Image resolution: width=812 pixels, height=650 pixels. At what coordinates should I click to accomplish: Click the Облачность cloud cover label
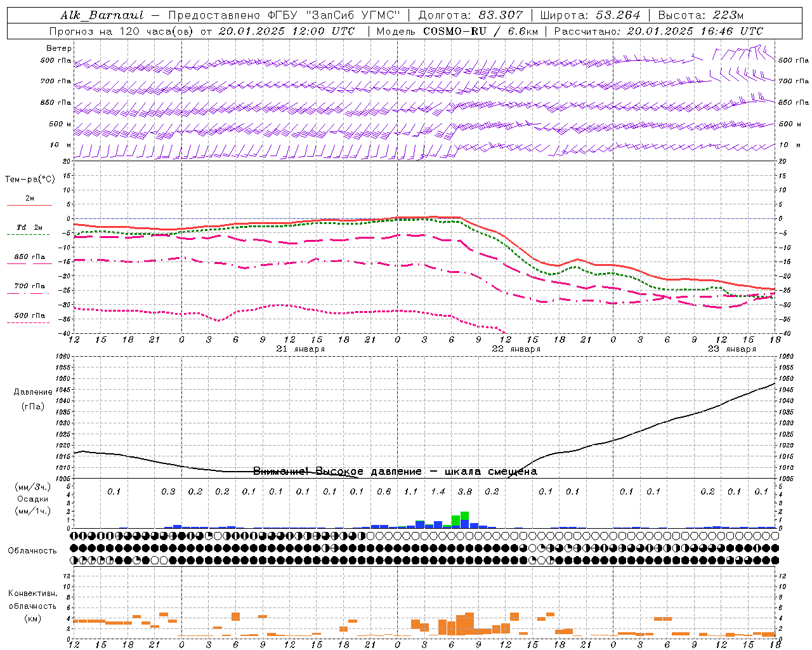point(32,550)
